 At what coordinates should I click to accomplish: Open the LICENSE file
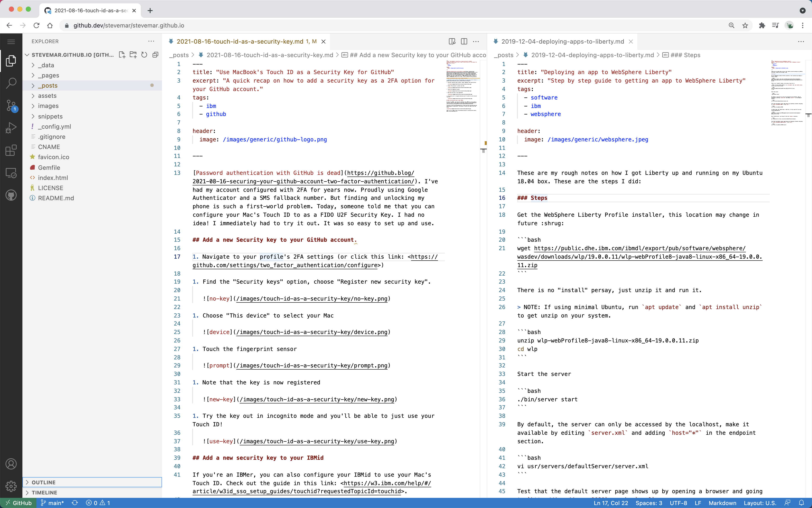coord(92,188)
